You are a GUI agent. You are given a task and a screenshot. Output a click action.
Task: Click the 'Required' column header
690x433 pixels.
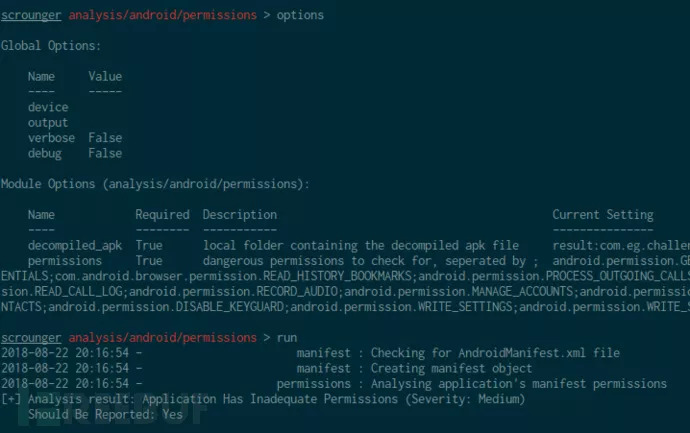(162, 214)
